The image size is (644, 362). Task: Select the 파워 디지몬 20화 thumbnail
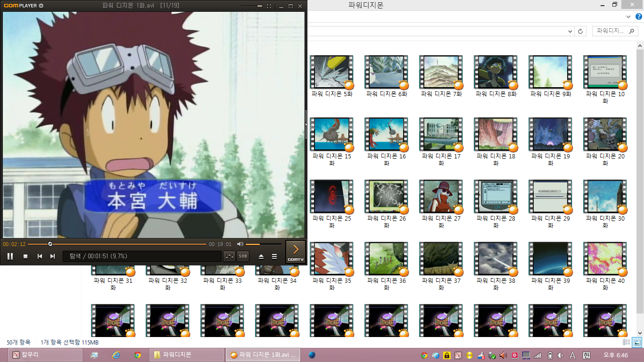point(605,134)
